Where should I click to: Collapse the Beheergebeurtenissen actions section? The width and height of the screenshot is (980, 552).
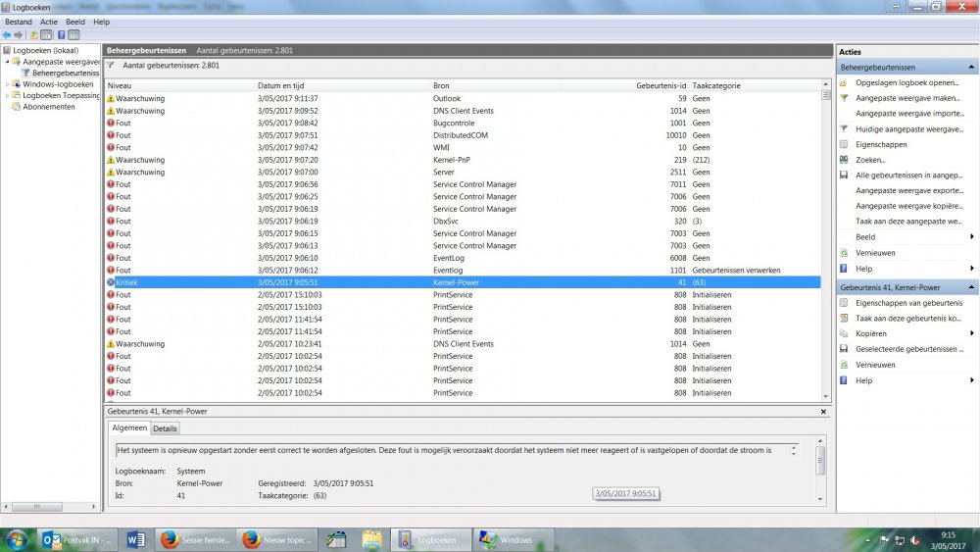[971, 67]
